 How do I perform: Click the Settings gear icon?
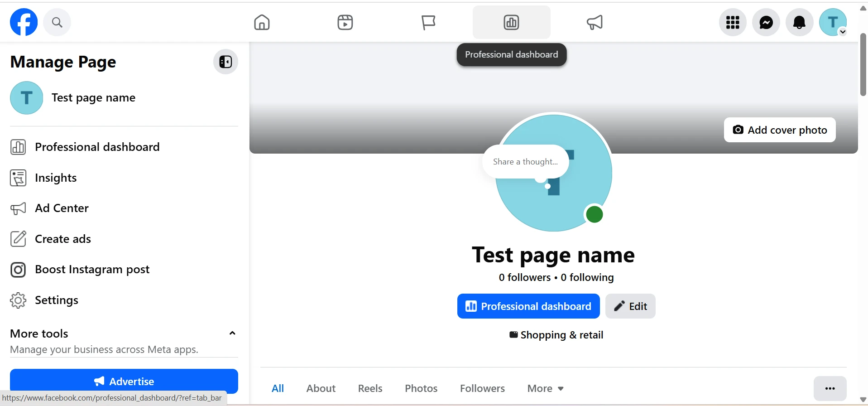(18, 300)
